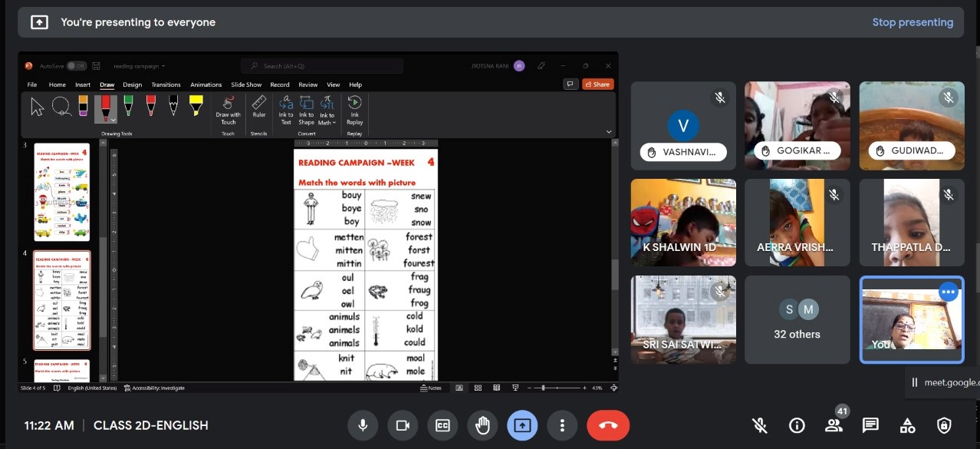Image resolution: width=980 pixels, height=449 pixels.
Task: Switch to Normal view icon
Action: [x=459, y=388]
